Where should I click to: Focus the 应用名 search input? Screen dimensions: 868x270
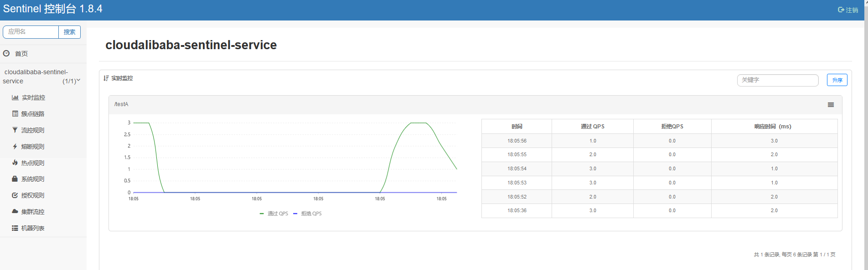coord(31,32)
